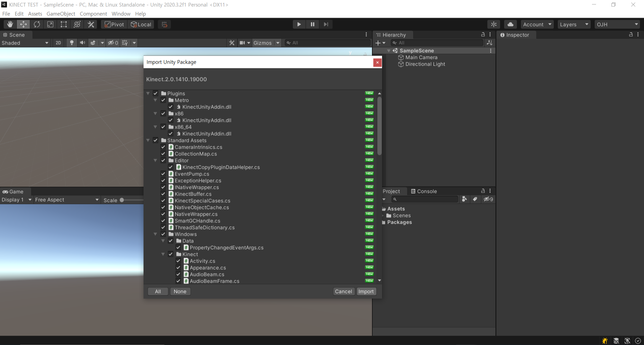This screenshot has height=345, width=644.
Task: Uncheck Standard Assets checkbox
Action: click(156, 140)
